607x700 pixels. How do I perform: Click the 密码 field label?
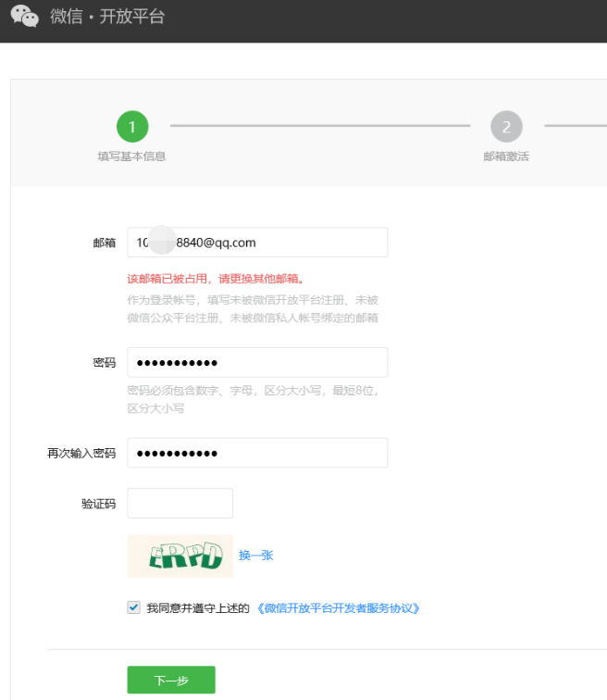coord(105,363)
